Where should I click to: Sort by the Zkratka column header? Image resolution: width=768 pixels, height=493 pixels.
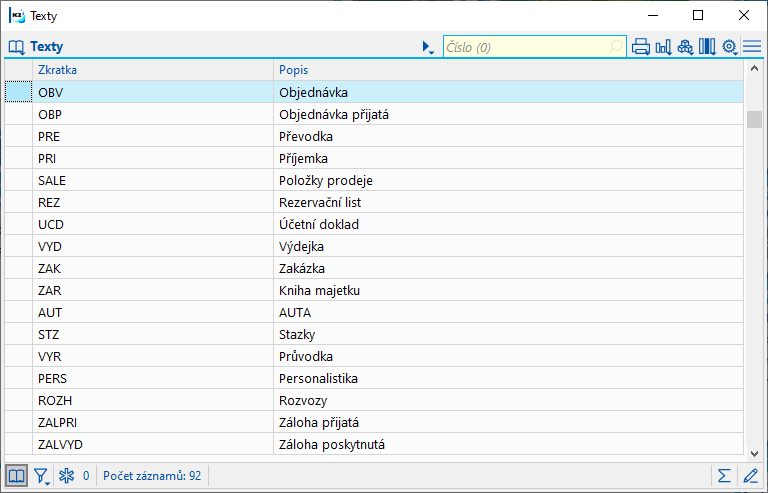click(150, 70)
